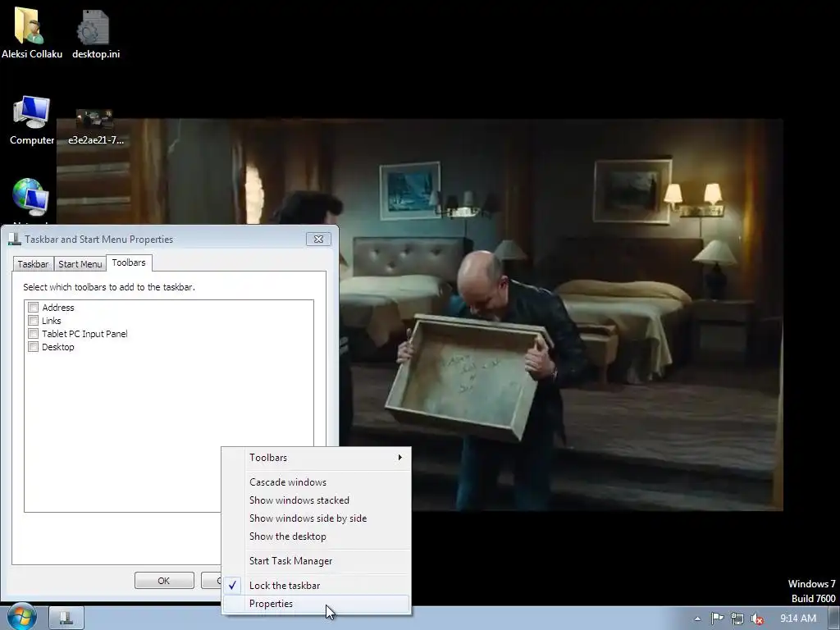Image resolution: width=840 pixels, height=630 pixels.
Task: Click the Show desktop strip at the taskbar end
Action: [x=833, y=619]
